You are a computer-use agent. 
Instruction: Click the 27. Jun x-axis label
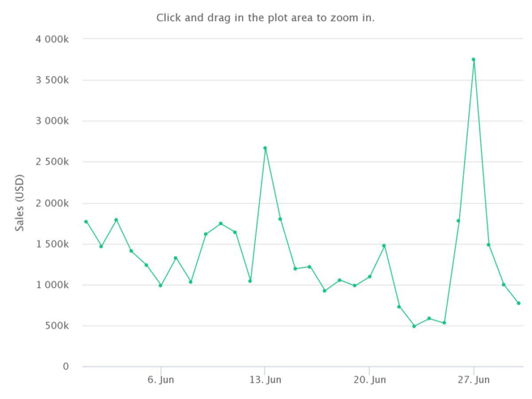point(474,380)
